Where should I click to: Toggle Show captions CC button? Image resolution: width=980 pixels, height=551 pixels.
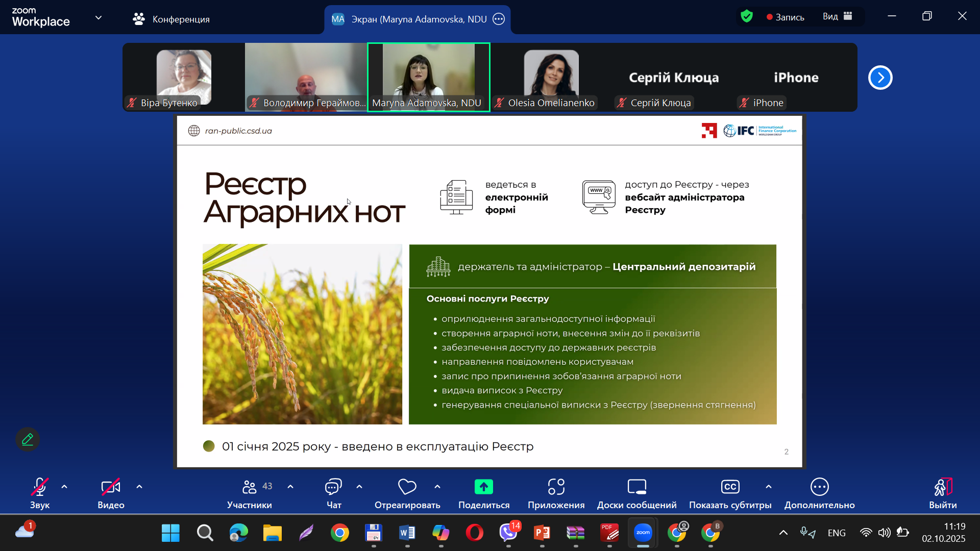pyautogui.click(x=730, y=487)
